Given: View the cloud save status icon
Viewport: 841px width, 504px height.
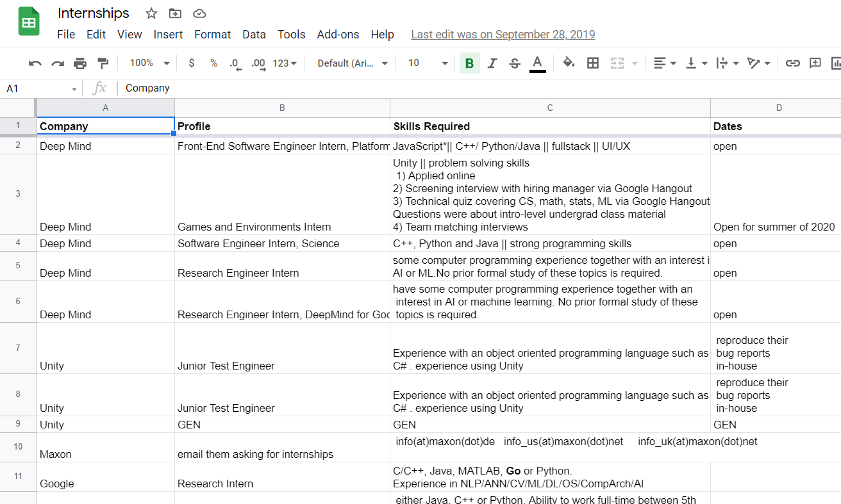Looking at the screenshot, I should point(199,13).
